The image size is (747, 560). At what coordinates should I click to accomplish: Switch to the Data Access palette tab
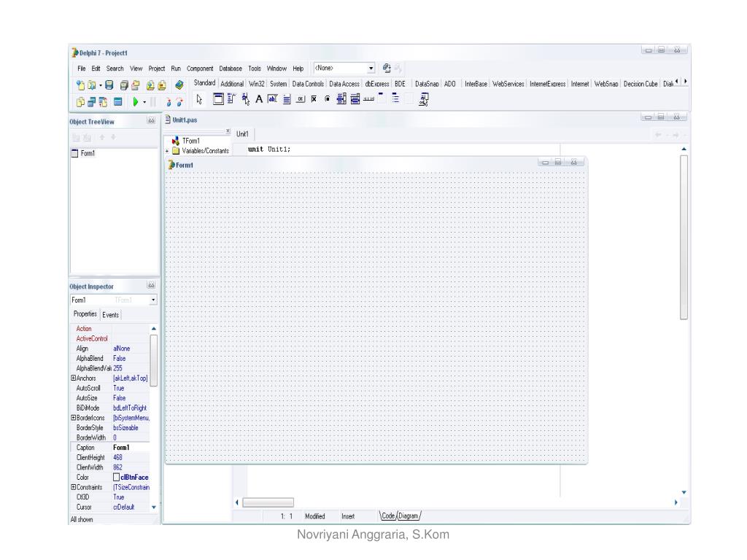[344, 84]
